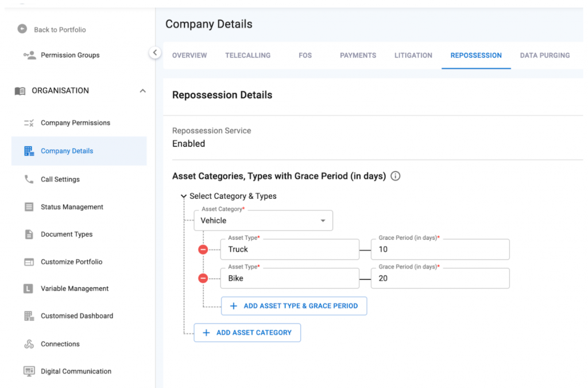This screenshot has width=588, height=388.
Task: Open Digital Communication page
Action: point(76,371)
